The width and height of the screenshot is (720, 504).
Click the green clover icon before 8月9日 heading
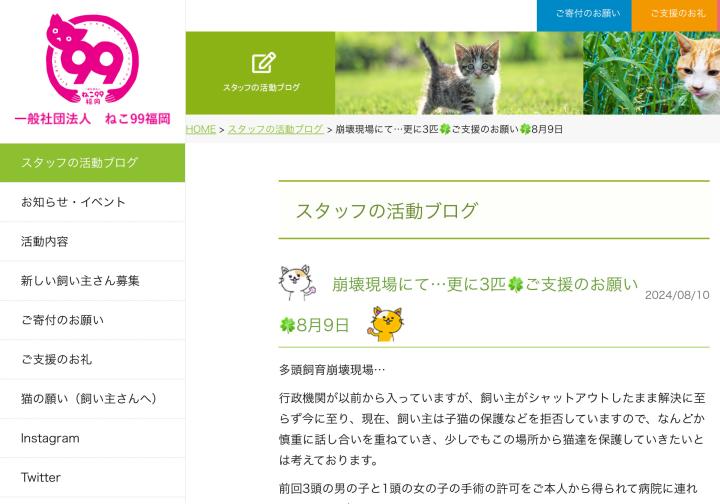pos(287,325)
